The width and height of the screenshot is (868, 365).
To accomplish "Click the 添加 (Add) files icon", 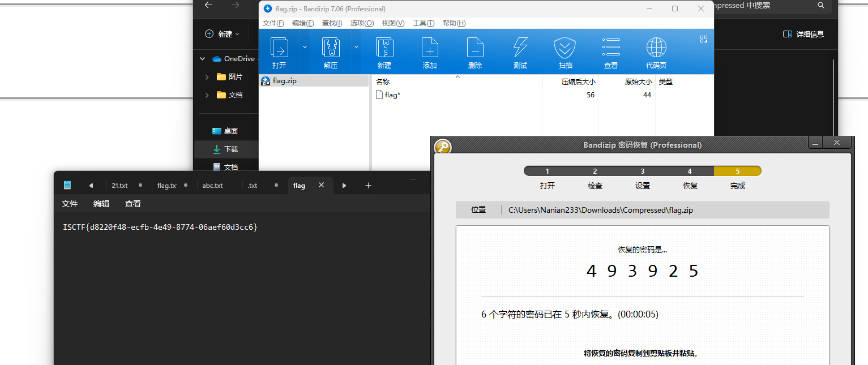I will click(x=430, y=48).
